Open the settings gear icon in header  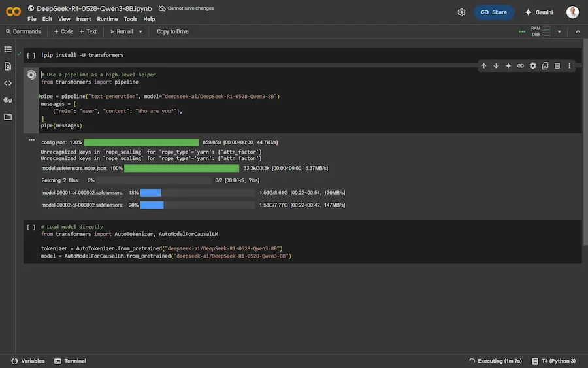pos(461,12)
